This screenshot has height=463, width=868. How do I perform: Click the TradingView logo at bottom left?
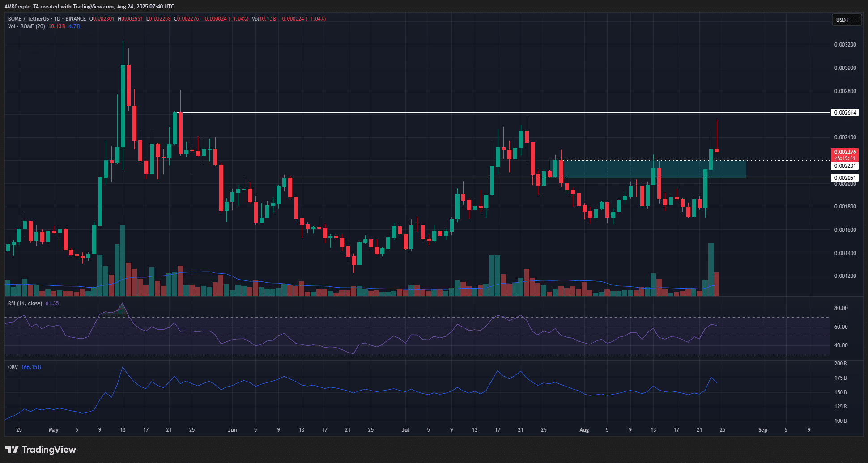pyautogui.click(x=41, y=450)
